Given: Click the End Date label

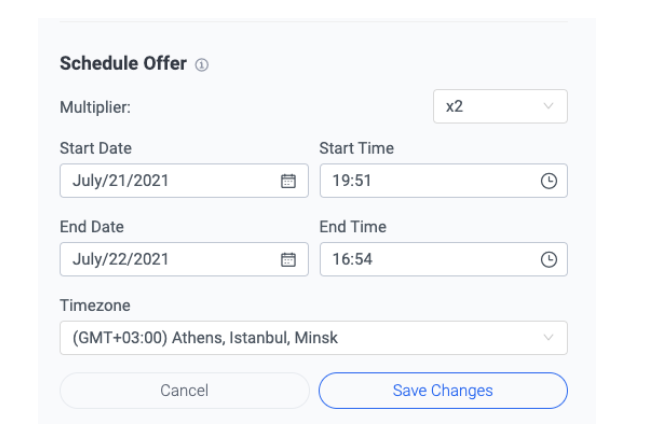Looking at the screenshot, I should tap(92, 227).
